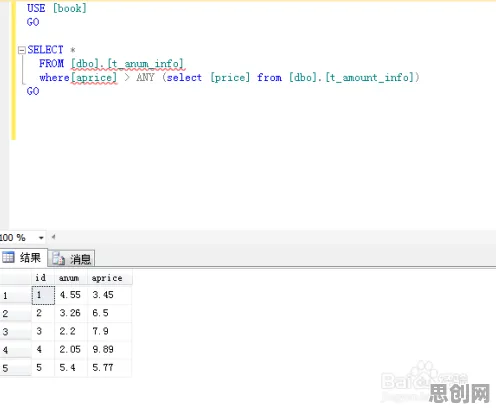Viewport: 496px width, 412px height.
Task: Click anum cell 2.2
Action: point(71,331)
